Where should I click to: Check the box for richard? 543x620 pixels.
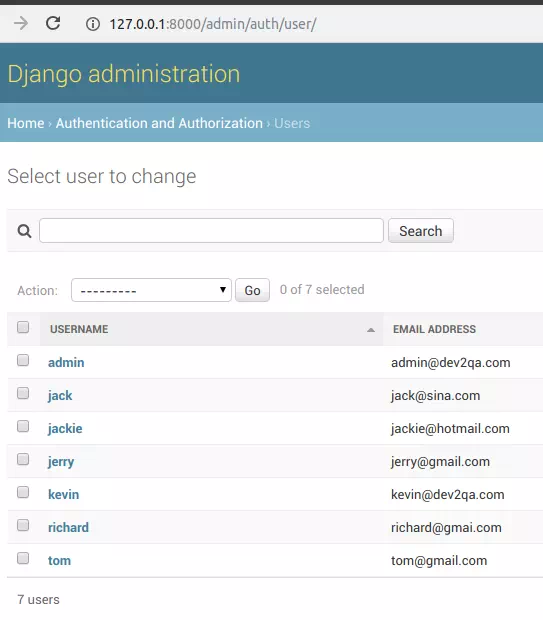pos(23,525)
